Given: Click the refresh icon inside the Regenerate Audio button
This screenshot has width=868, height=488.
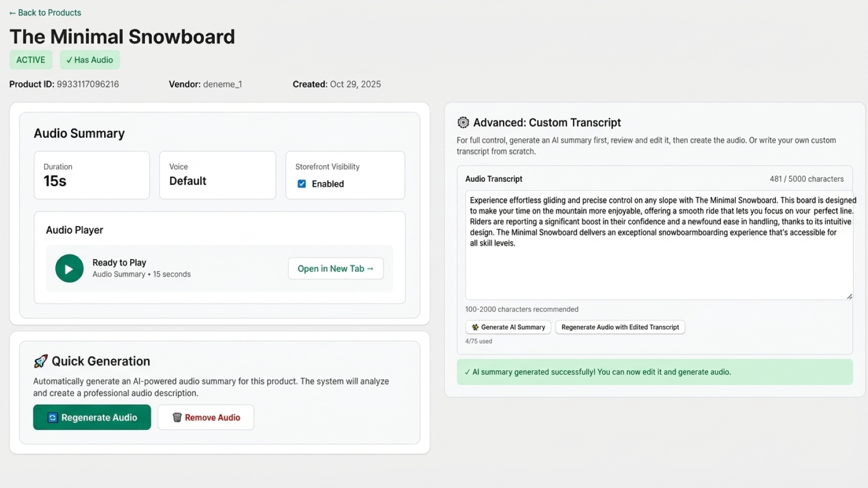Looking at the screenshot, I should 52,417.
